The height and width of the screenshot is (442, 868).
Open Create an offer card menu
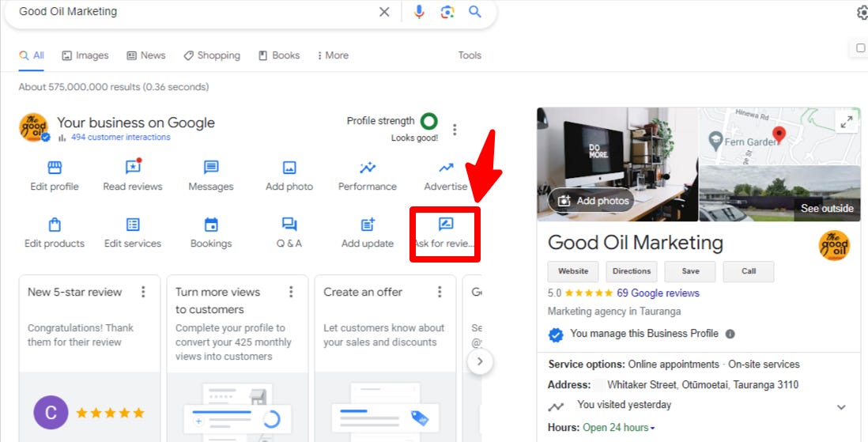440,292
